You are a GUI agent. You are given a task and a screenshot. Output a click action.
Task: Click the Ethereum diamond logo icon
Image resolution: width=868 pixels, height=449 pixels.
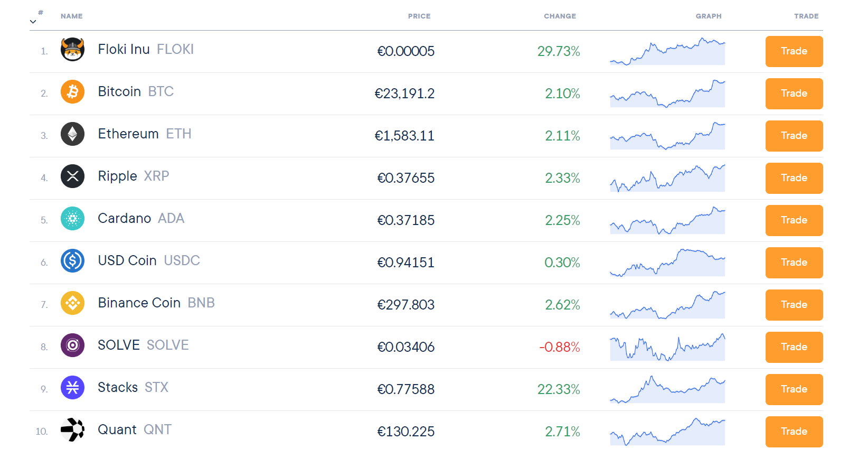(x=73, y=134)
